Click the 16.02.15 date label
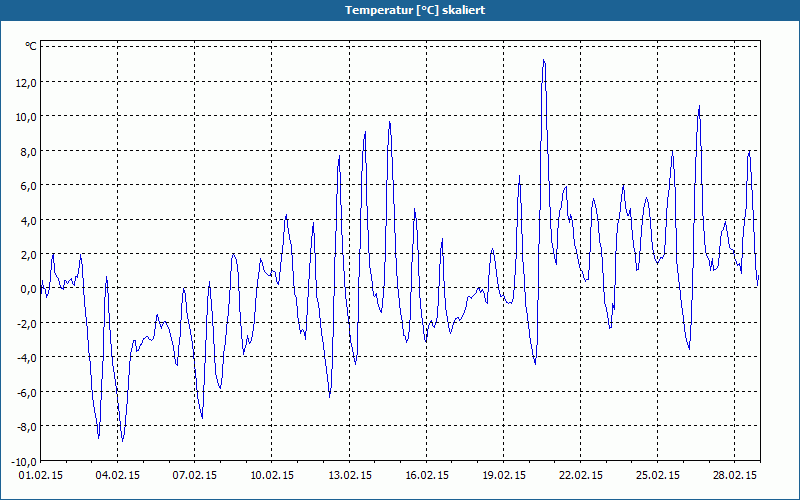Image resolution: width=800 pixels, height=500 pixels. [x=427, y=475]
